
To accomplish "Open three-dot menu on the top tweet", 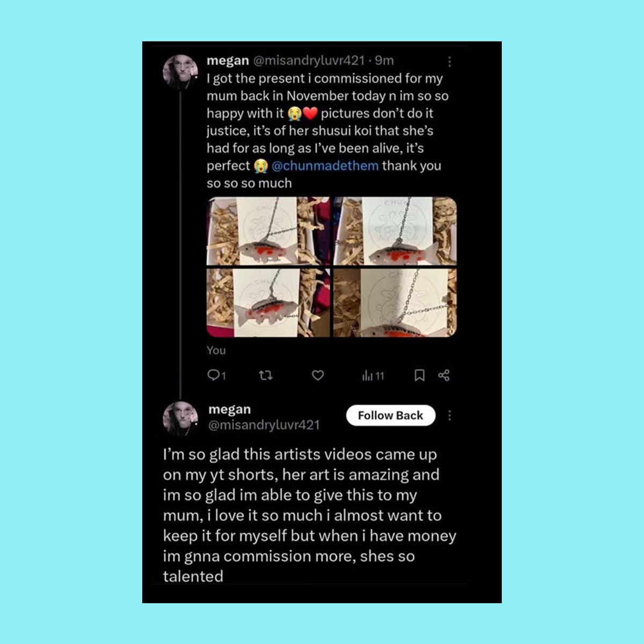I will (450, 61).
